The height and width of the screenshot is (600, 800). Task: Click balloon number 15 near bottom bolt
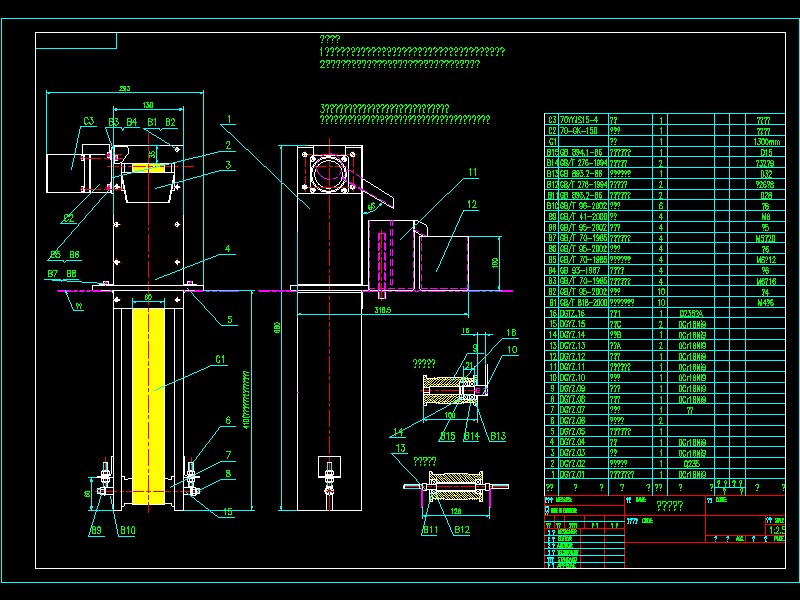[228, 512]
